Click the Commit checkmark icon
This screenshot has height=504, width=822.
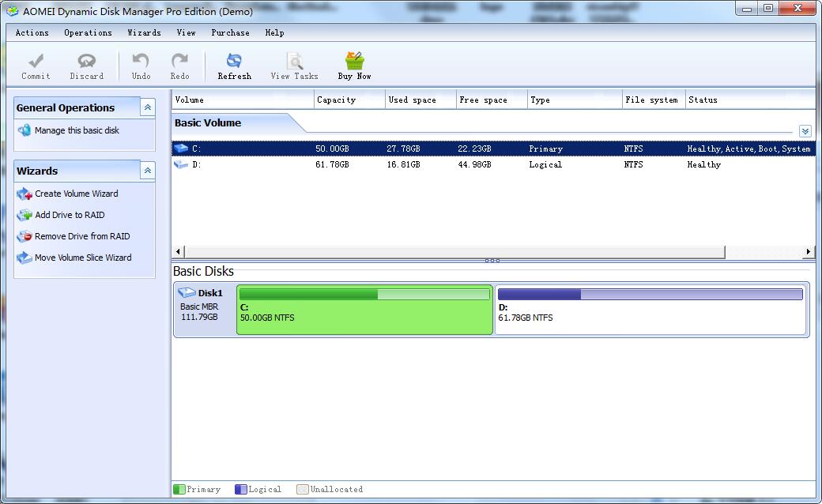pos(36,62)
